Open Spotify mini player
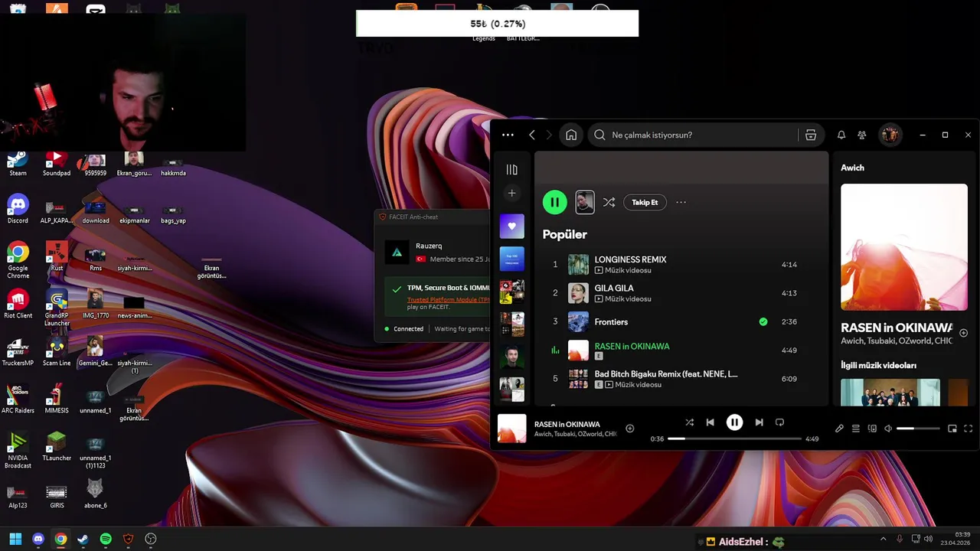This screenshot has width=980, height=551. [x=952, y=429]
